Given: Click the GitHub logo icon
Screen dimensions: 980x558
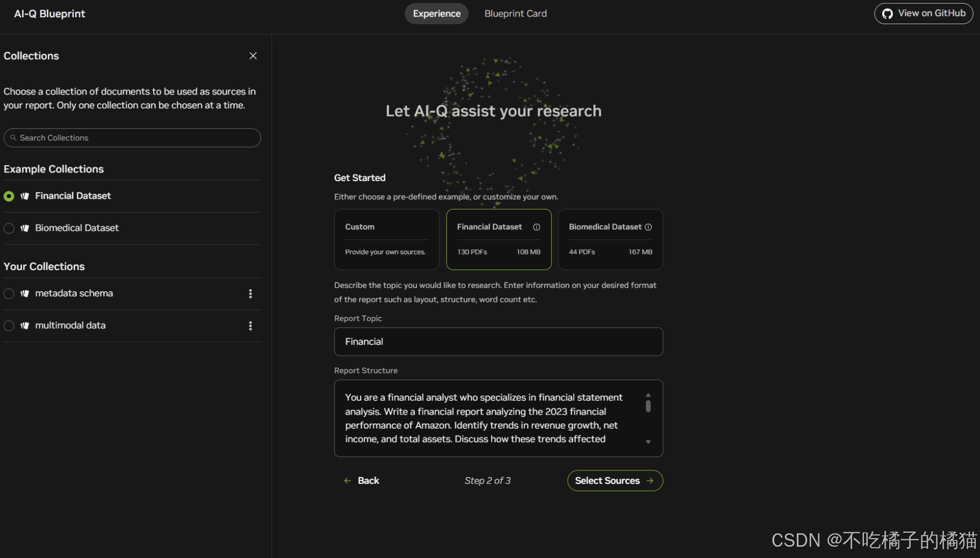Looking at the screenshot, I should click(888, 13).
